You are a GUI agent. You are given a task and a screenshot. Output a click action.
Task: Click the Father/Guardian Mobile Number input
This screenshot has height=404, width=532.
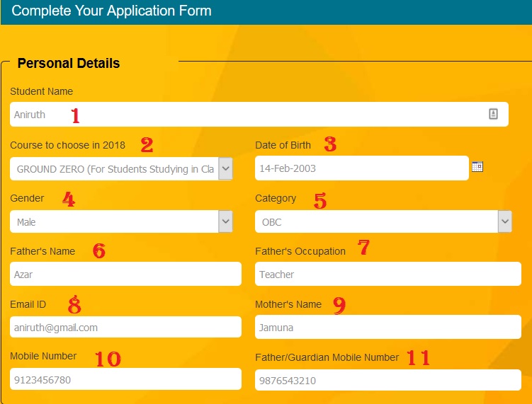[387, 380]
